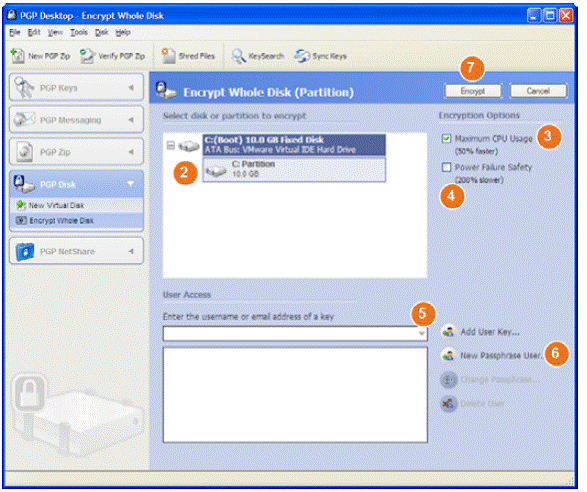
Task: Minimize the PGP Desktop window
Action: pos(534,15)
